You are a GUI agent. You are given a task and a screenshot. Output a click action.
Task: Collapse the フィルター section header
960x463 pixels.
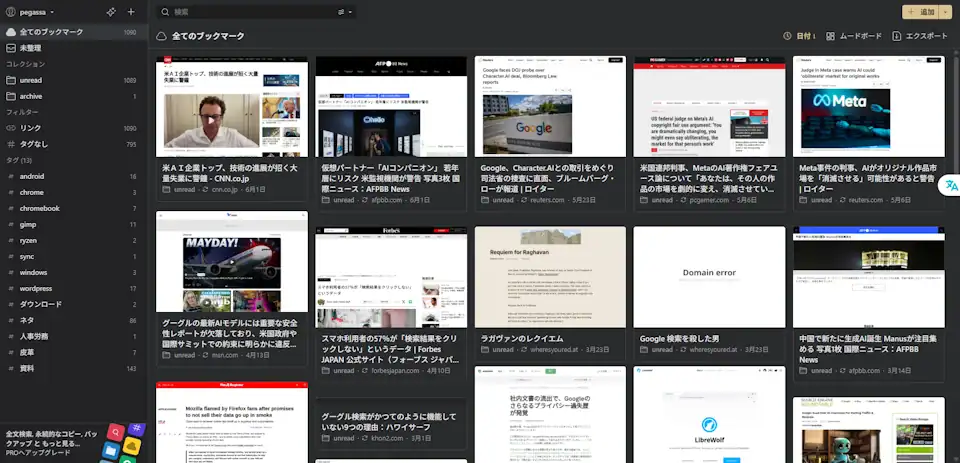tap(22, 112)
